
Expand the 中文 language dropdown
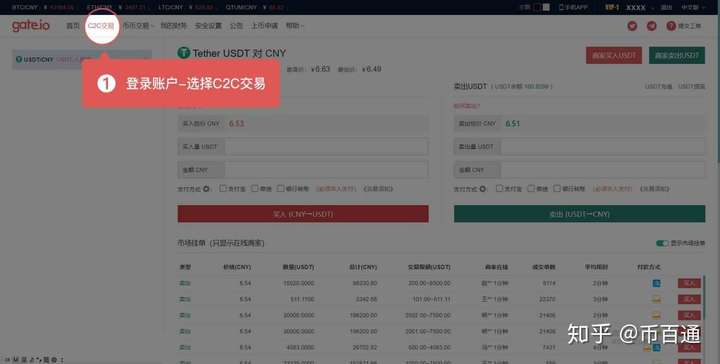pyautogui.click(x=693, y=7)
